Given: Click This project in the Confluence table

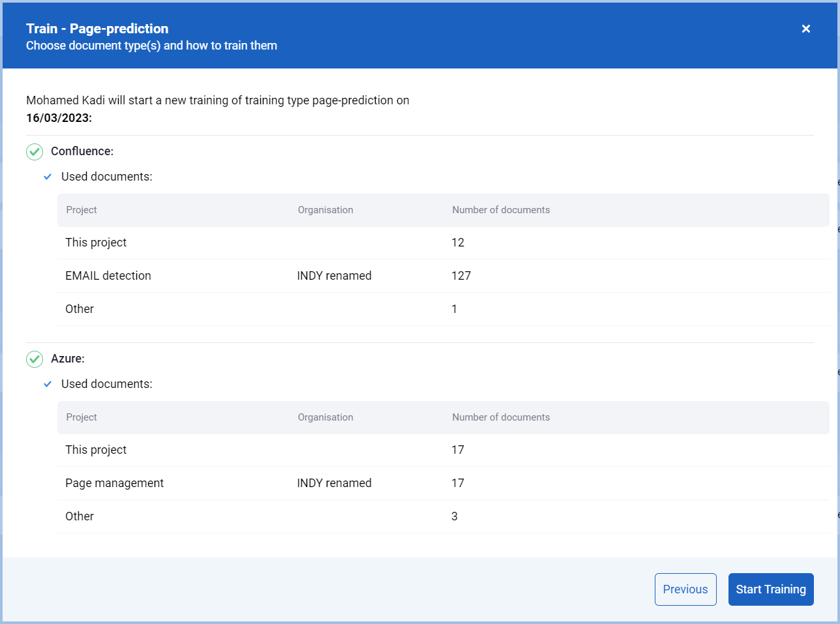Looking at the screenshot, I should coord(96,243).
